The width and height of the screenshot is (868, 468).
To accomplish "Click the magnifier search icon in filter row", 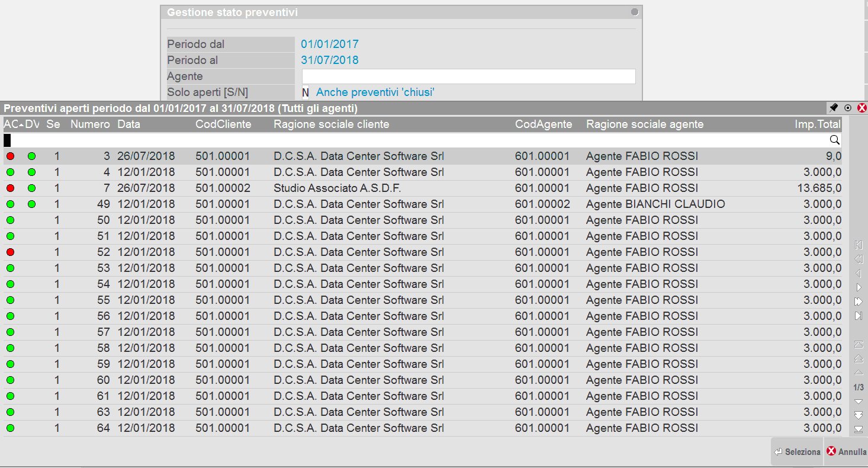I will (x=834, y=140).
